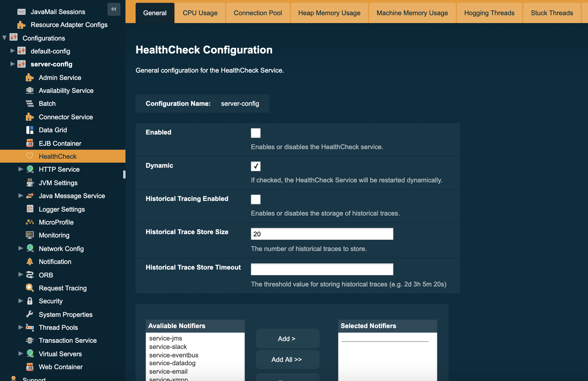Click the Monitoring screen icon
Screen dimensions: 588x381
tap(30, 235)
